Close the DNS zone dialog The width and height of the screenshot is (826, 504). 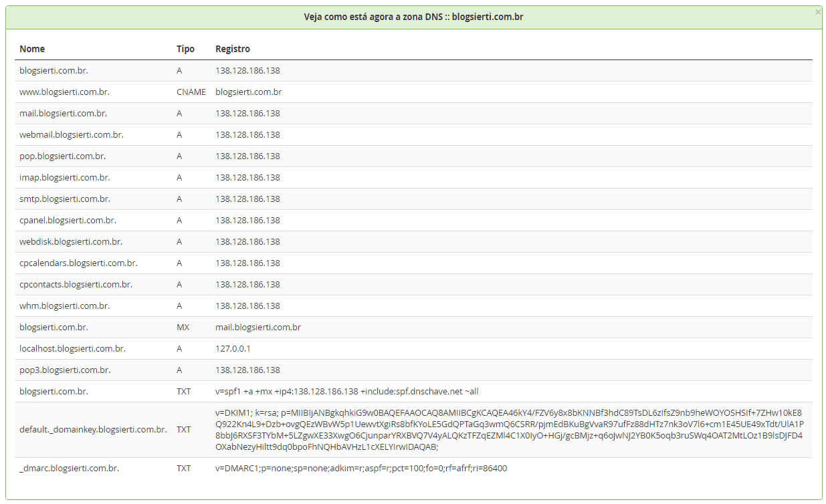coord(817,12)
